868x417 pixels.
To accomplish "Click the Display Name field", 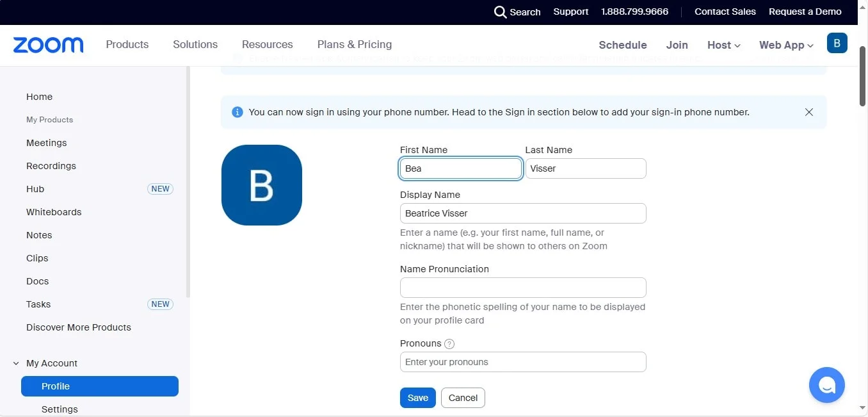I will coord(523,213).
